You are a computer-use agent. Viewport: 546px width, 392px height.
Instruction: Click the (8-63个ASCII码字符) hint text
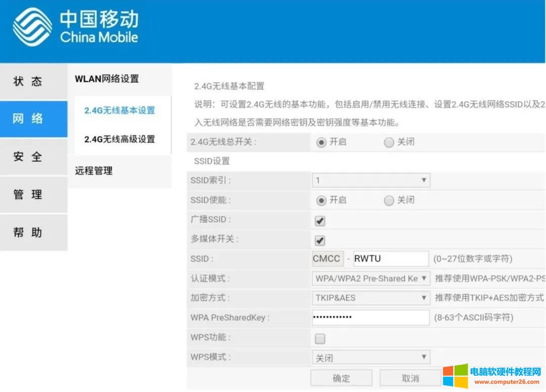point(474,318)
